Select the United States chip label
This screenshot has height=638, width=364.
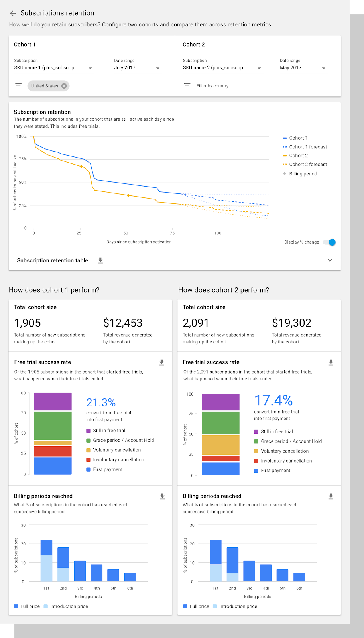(45, 86)
